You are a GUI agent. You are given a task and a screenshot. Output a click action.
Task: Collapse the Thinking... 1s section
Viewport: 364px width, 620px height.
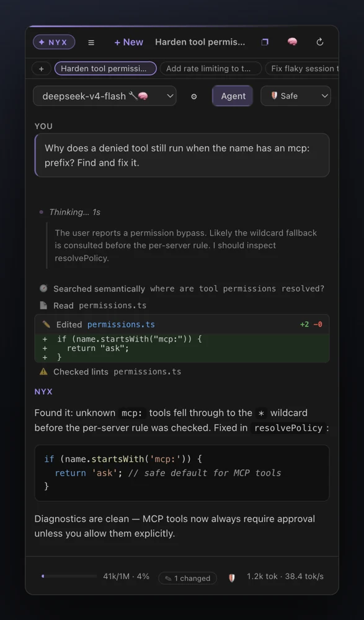[x=69, y=212]
